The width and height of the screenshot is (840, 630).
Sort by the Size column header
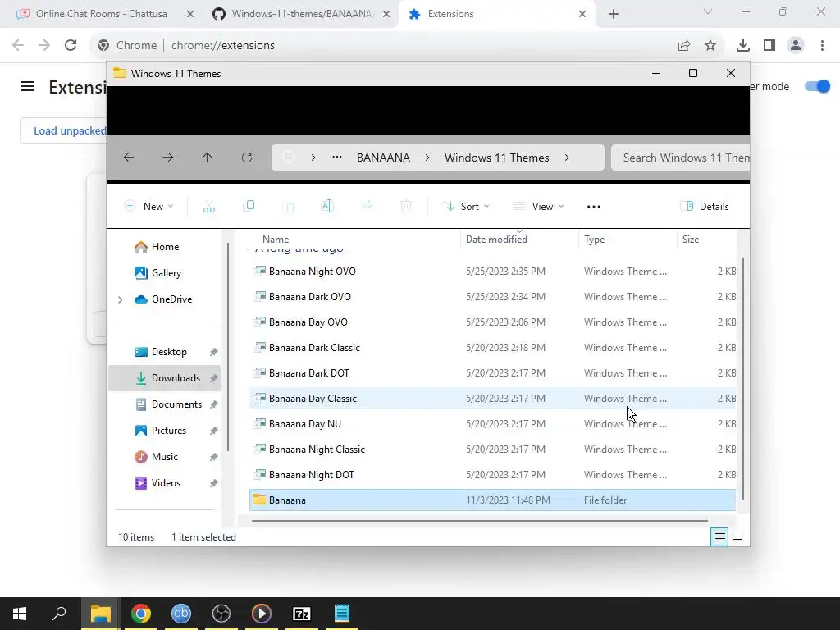691,240
